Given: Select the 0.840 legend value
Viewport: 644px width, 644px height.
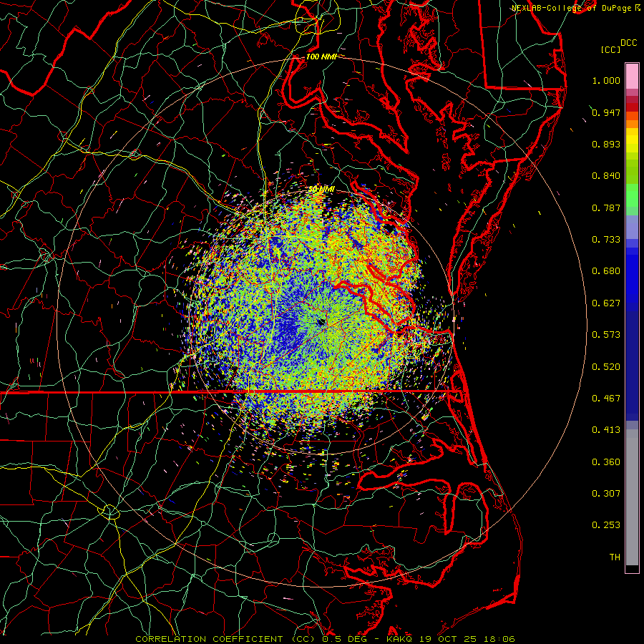Looking at the screenshot, I should pos(606,176).
